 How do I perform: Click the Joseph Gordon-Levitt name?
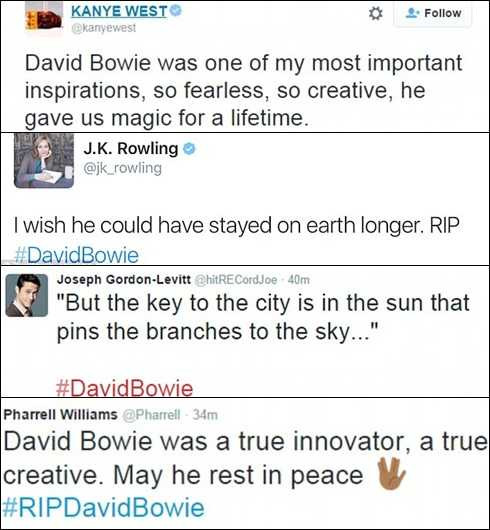(x=124, y=280)
